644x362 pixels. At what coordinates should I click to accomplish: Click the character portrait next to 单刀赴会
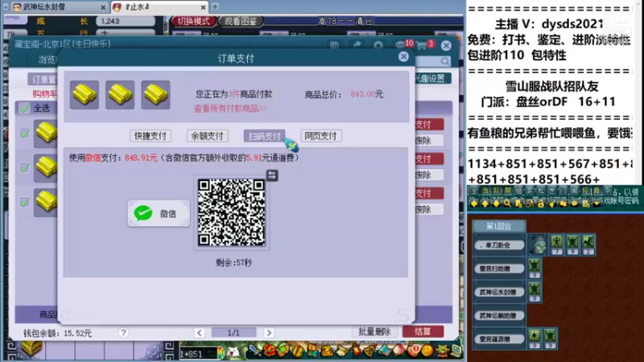coord(538,245)
